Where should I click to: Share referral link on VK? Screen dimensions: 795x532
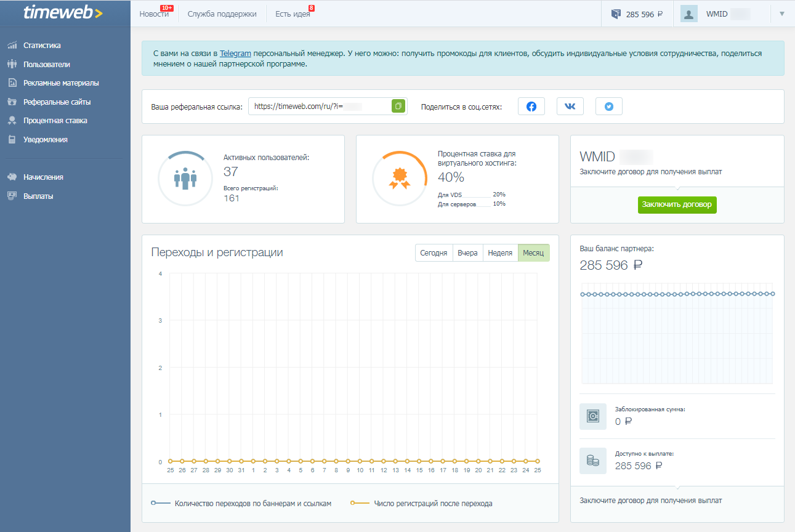coord(570,107)
